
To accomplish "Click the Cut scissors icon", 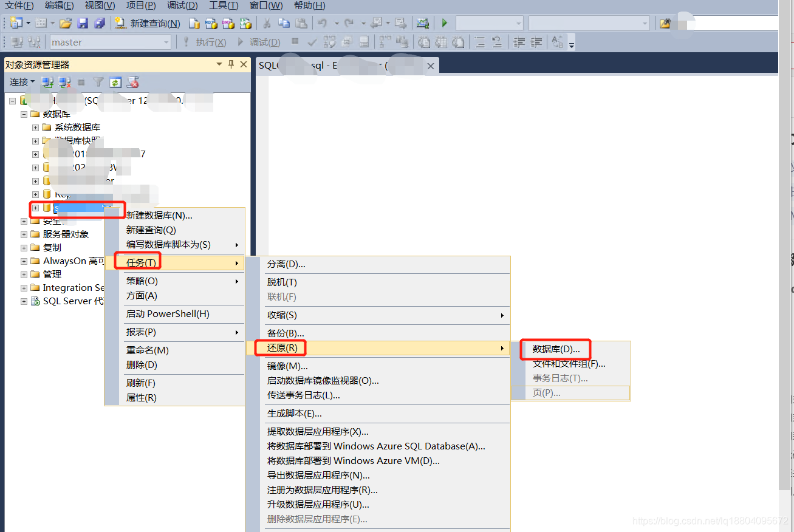I will click(x=267, y=23).
